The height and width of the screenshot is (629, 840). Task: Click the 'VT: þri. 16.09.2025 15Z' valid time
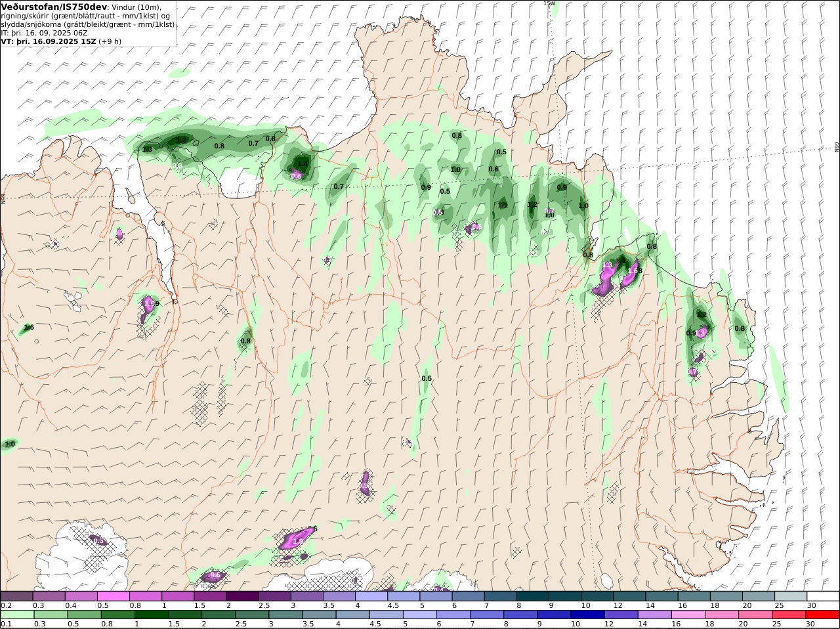[49, 41]
